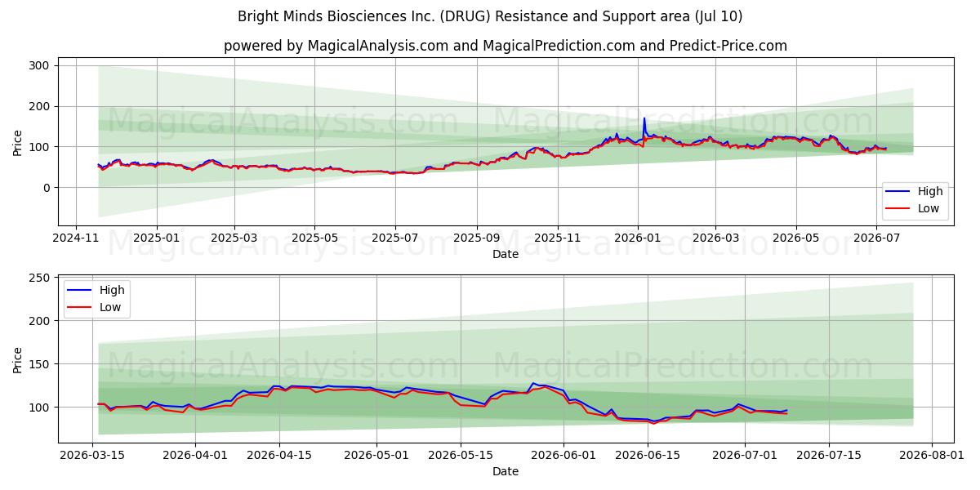Click the '2026-03-15' x-axis label in the bottom chart
980x490 pixels.
click(93, 457)
